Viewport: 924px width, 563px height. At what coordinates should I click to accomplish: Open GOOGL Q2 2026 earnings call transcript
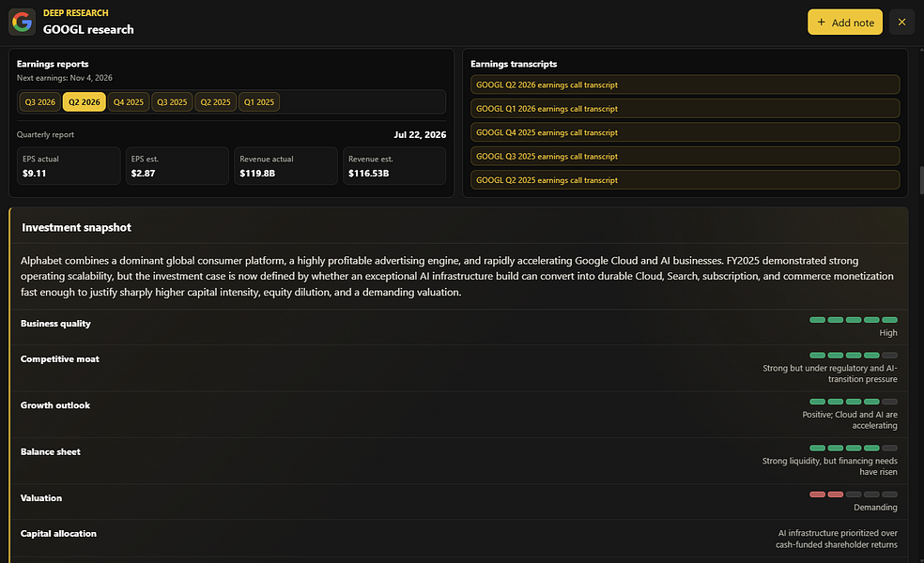coord(685,84)
